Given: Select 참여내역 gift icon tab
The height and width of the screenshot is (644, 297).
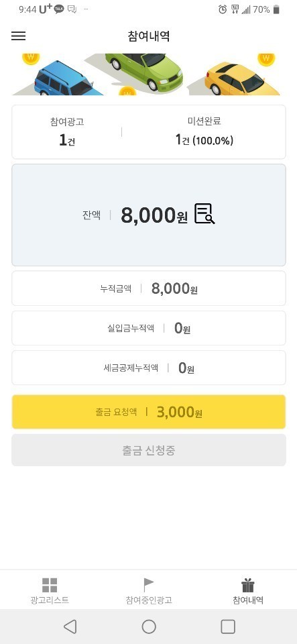Looking at the screenshot, I should tap(248, 590).
